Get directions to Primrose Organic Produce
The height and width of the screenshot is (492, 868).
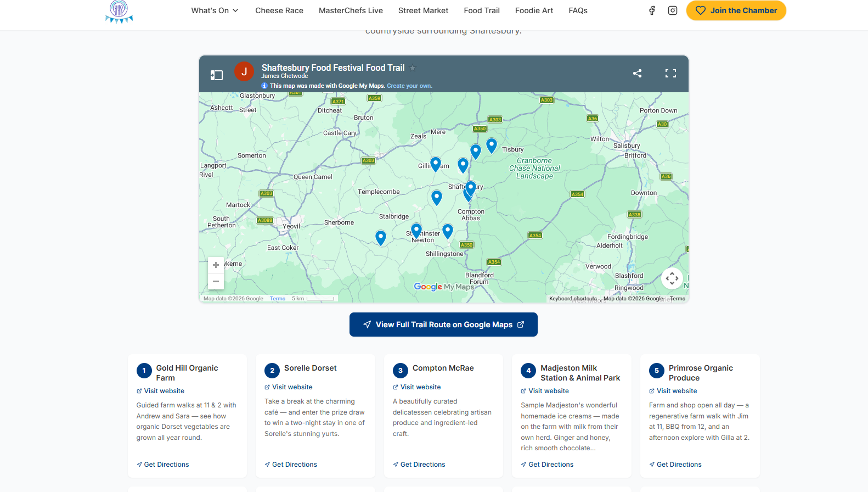click(x=675, y=465)
